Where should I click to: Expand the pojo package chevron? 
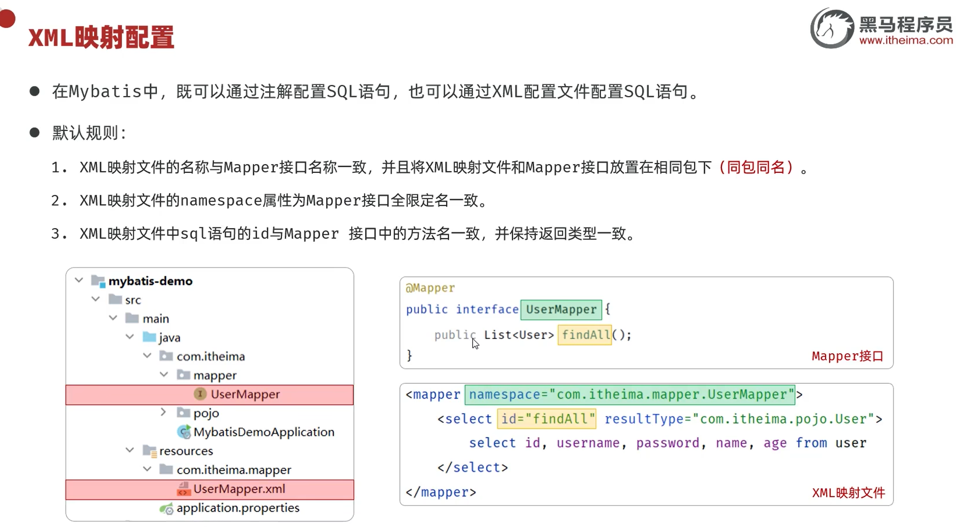point(163,412)
